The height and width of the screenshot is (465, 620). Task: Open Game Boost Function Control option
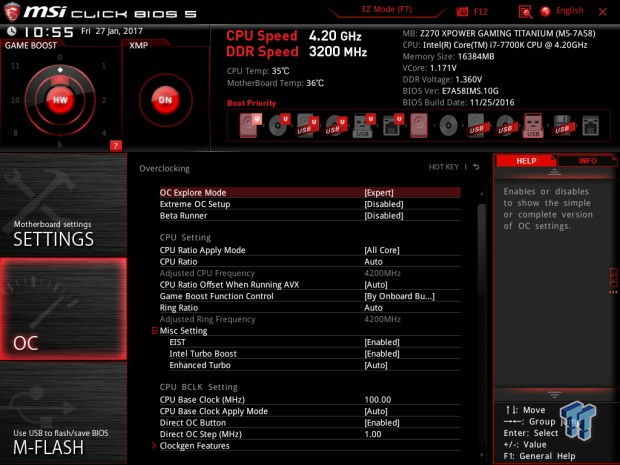coord(310,296)
